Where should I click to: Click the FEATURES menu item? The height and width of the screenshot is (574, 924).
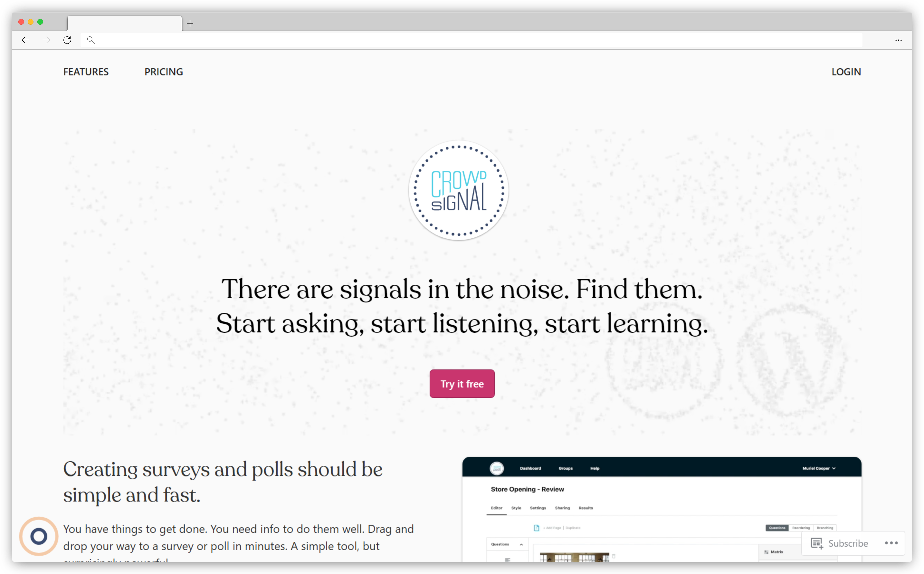tap(86, 72)
